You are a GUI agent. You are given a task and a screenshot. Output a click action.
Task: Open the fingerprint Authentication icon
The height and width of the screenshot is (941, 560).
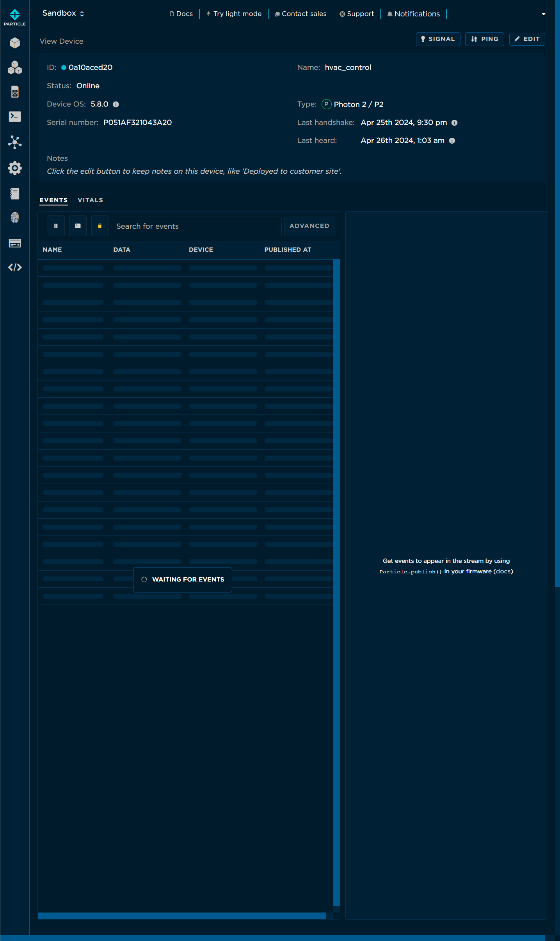pyautogui.click(x=15, y=218)
